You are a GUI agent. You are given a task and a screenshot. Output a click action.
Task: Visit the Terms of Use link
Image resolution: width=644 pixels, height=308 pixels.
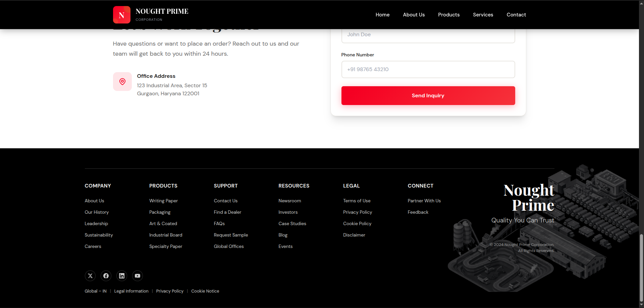[357, 201]
